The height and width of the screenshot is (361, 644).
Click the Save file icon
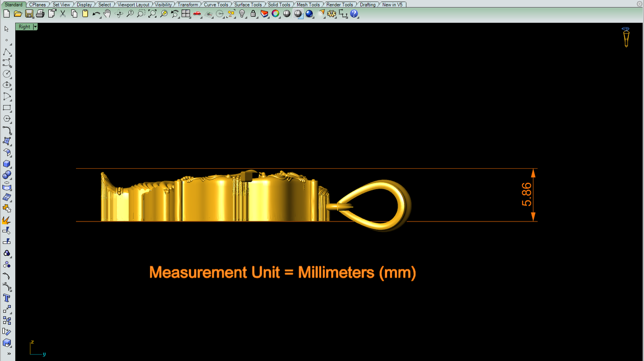click(29, 14)
